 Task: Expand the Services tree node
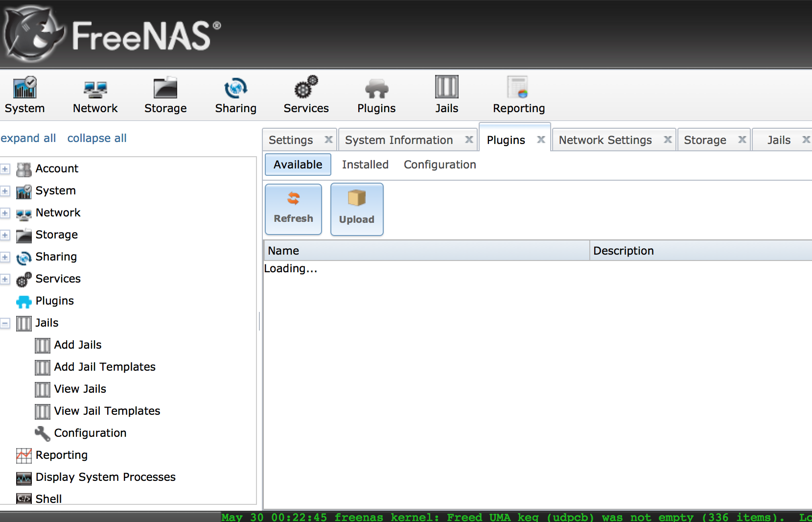pos(5,279)
